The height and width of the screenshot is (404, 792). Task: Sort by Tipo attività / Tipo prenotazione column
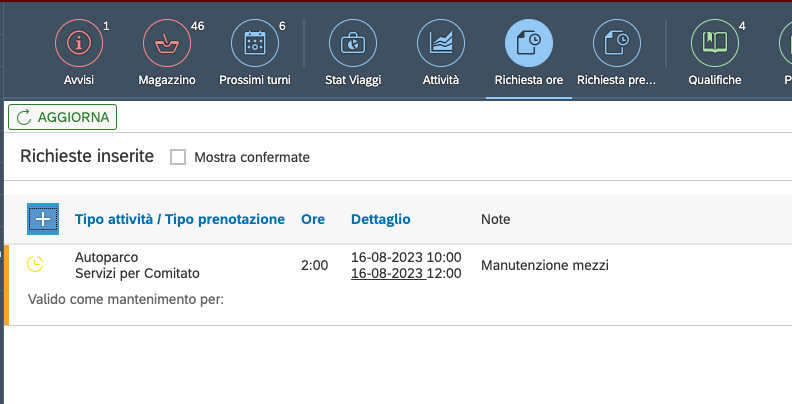(x=180, y=219)
